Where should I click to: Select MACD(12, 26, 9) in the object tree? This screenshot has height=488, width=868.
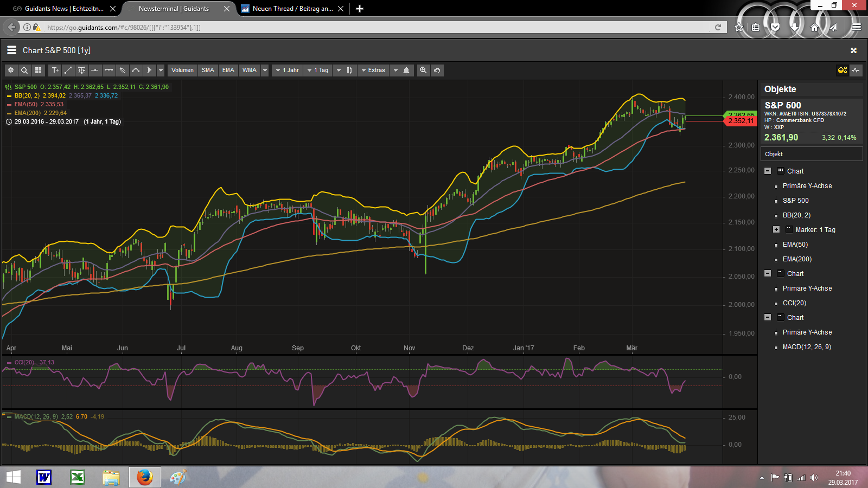pyautogui.click(x=807, y=347)
